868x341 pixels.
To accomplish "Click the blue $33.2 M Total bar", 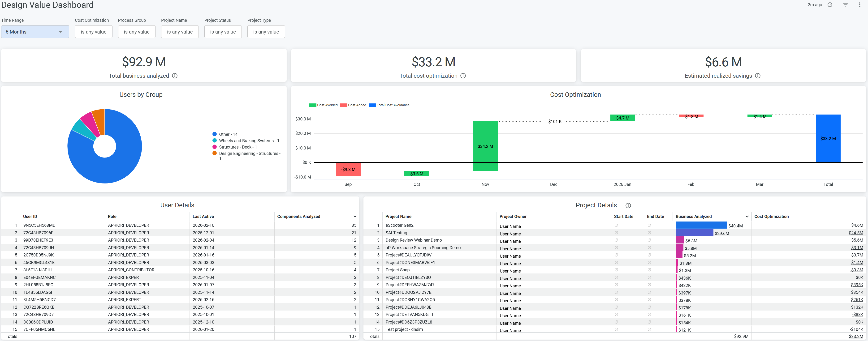I will pyautogui.click(x=828, y=138).
